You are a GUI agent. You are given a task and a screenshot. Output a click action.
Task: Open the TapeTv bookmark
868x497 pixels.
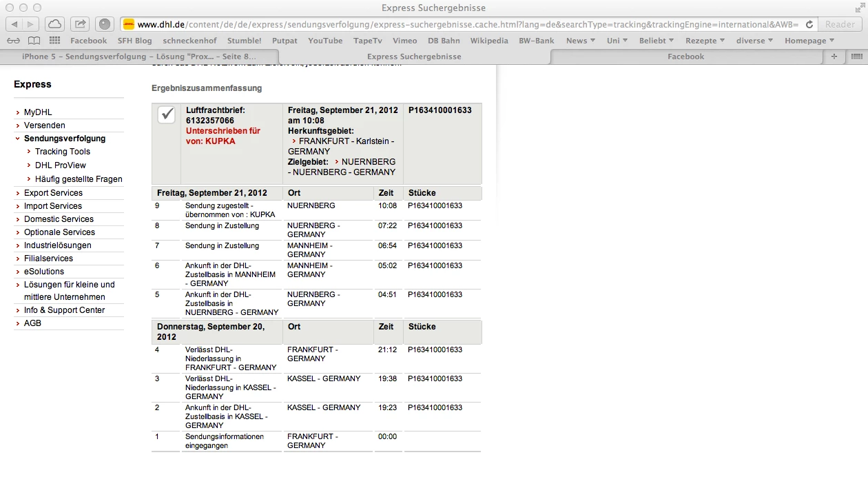click(367, 41)
